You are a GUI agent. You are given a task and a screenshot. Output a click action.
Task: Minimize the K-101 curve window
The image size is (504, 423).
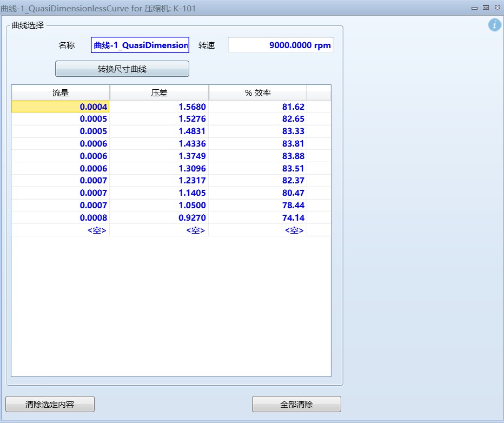474,8
